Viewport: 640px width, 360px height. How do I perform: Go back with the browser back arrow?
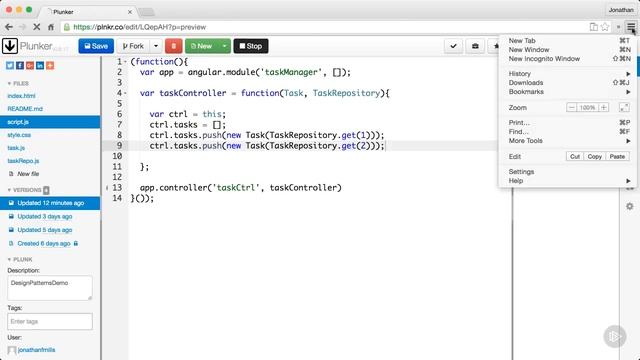pyautogui.click(x=9, y=27)
